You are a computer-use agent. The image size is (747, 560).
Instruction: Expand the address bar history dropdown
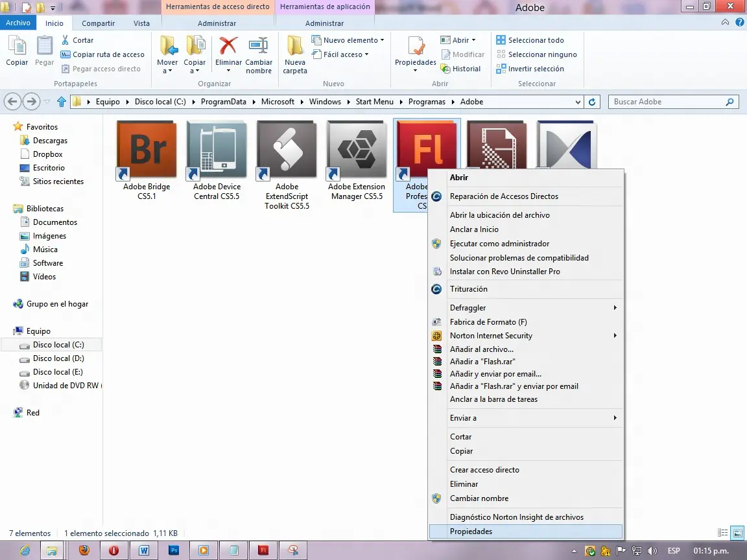click(578, 102)
